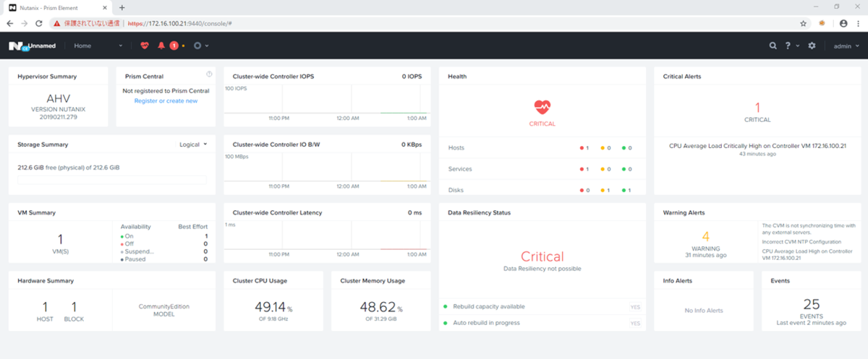Open the Chrome three-dot menu
868x359 pixels.
pos(859,23)
